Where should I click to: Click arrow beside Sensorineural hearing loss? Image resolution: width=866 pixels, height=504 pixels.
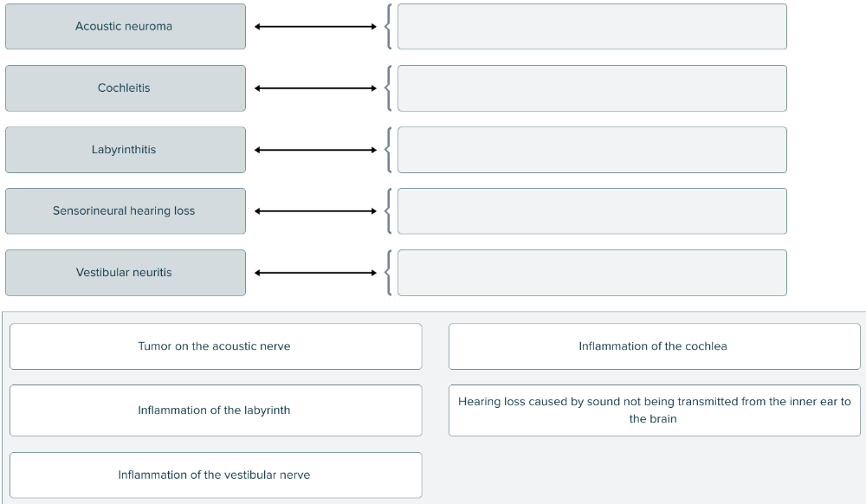pos(316,211)
